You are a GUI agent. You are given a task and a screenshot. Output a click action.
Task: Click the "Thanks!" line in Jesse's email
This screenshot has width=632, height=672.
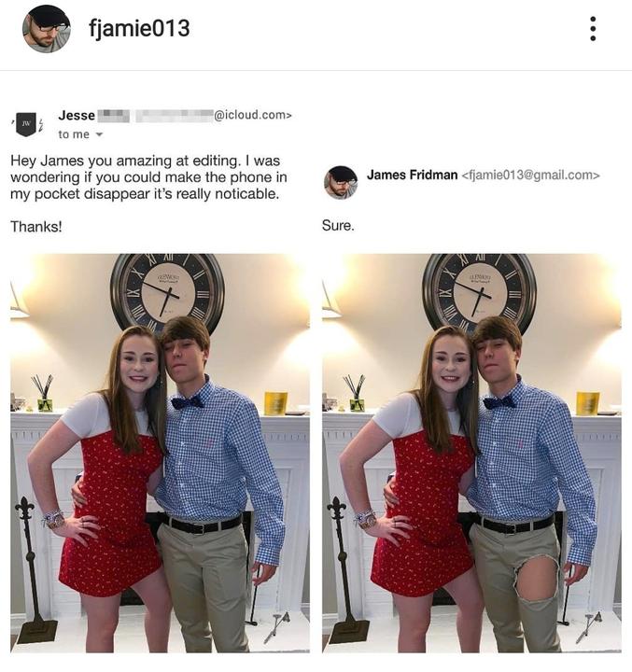[x=36, y=226]
